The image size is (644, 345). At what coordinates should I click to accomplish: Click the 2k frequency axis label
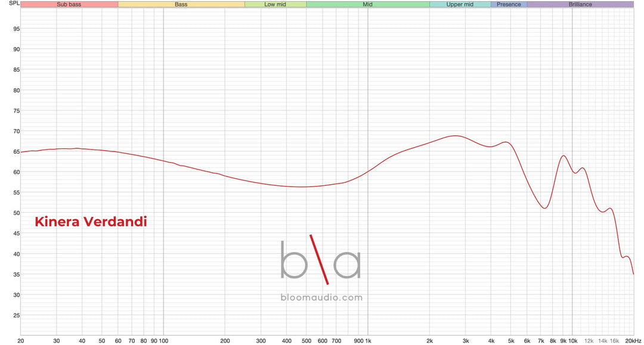pyautogui.click(x=429, y=340)
